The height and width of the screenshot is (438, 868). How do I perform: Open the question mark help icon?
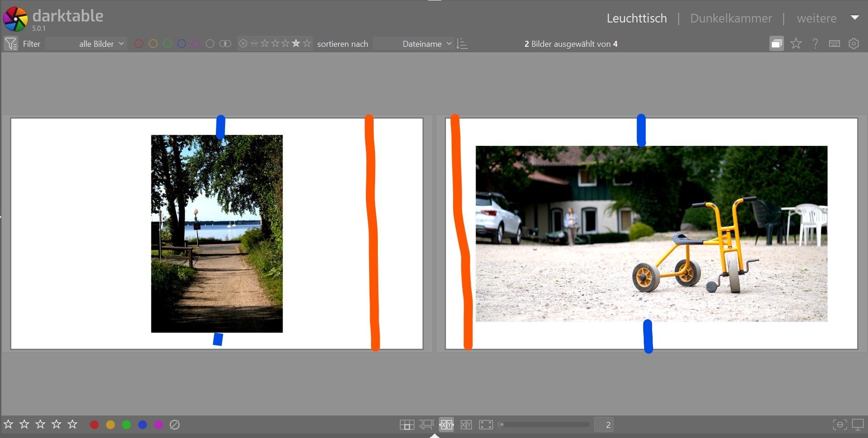[x=815, y=44]
